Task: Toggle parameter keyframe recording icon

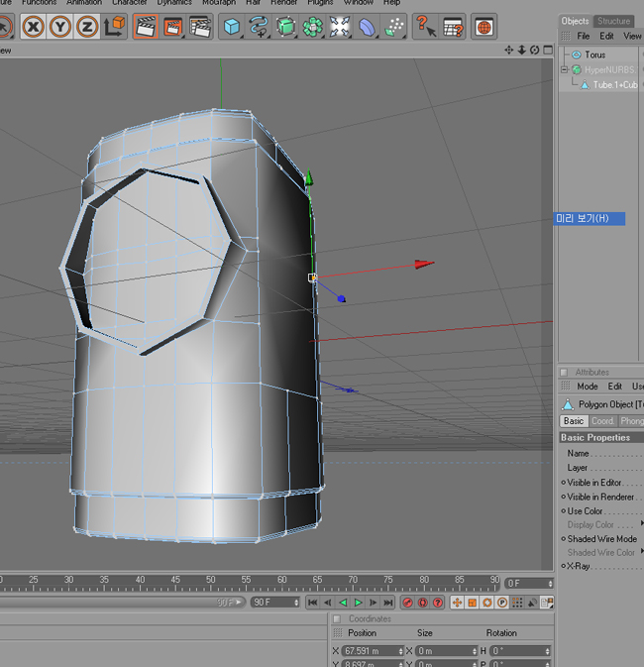Action: pos(502,603)
